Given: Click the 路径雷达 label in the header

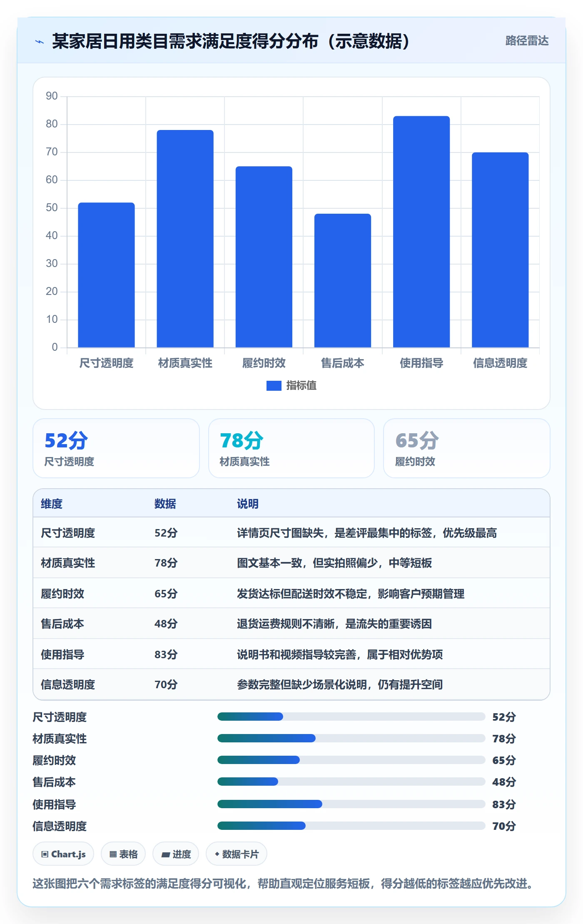Looking at the screenshot, I should 527,41.
